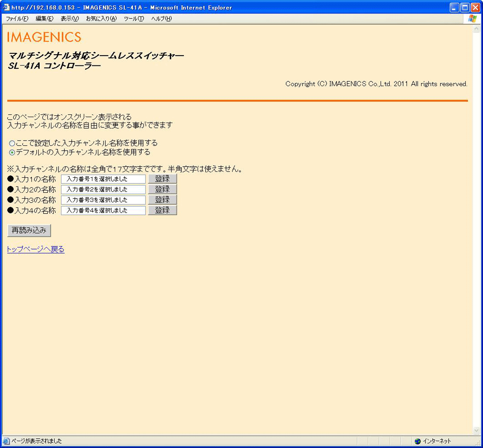The image size is (483, 448).
Task: Click the SL-41A コントローラー heading
Action: click(55, 66)
